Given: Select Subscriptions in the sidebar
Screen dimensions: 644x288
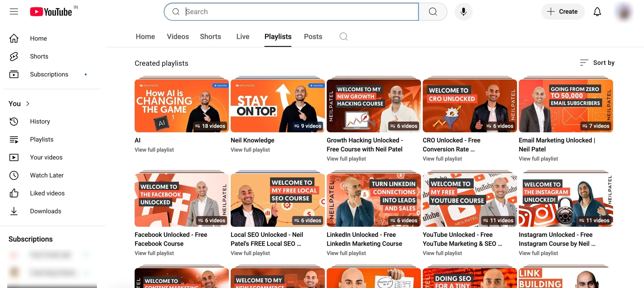Looking at the screenshot, I should (x=49, y=74).
